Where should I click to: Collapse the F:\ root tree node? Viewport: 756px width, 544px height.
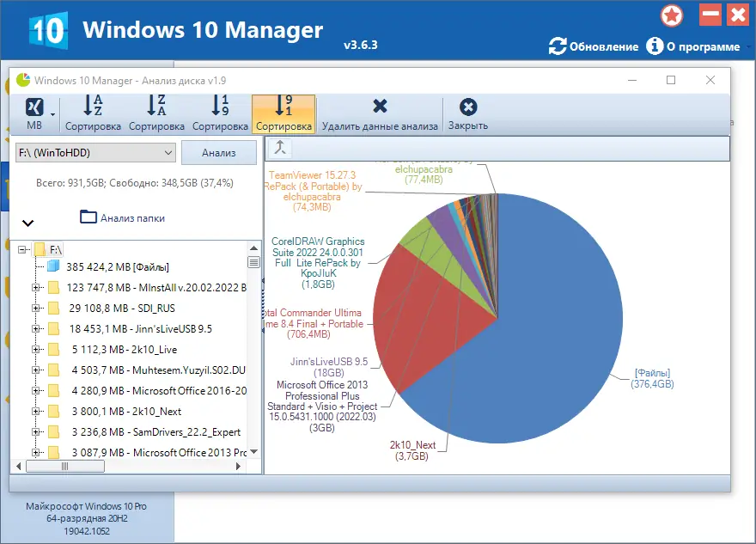[21, 249]
